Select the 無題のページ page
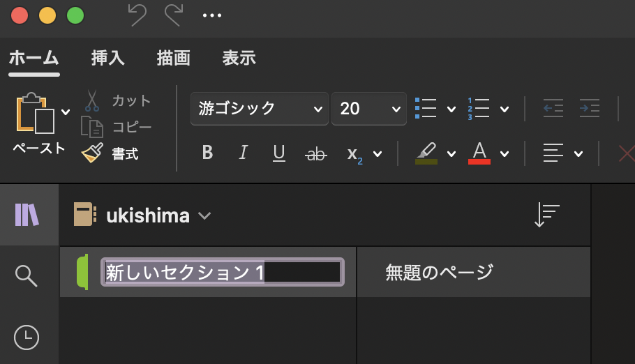 click(x=440, y=272)
